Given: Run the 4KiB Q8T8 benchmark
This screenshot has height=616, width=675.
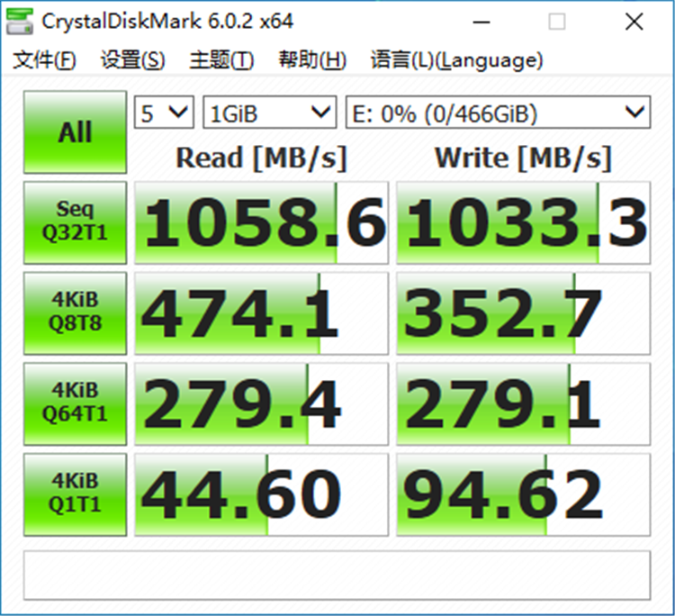Looking at the screenshot, I should click(75, 313).
